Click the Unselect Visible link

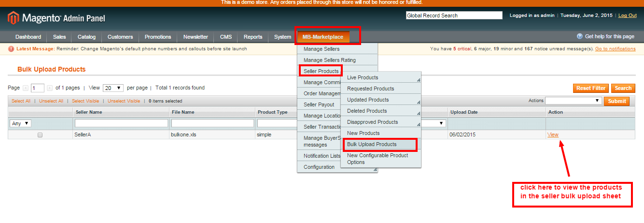coord(124,101)
